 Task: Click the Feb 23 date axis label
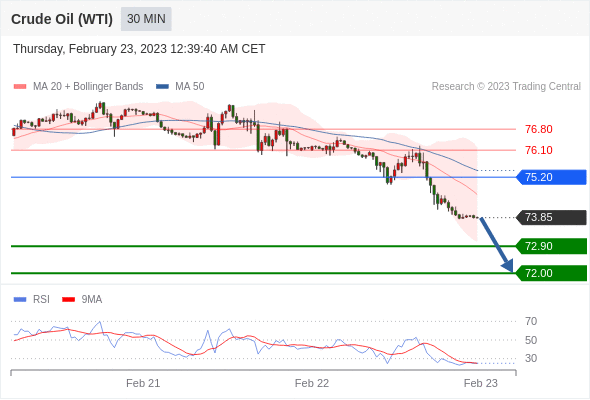pyautogui.click(x=481, y=383)
